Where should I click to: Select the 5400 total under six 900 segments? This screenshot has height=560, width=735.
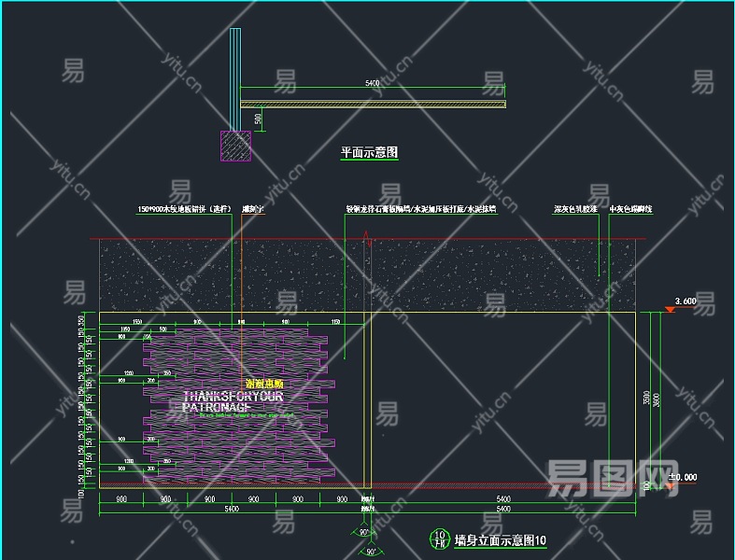tap(232, 509)
